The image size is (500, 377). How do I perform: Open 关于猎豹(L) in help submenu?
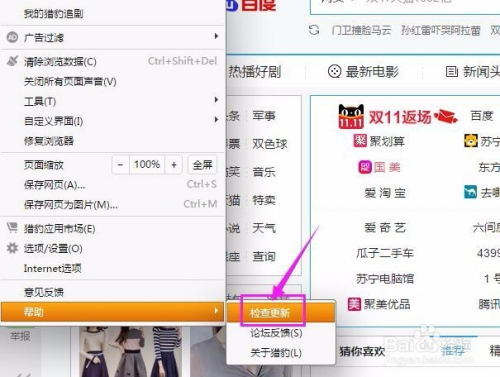(x=281, y=353)
